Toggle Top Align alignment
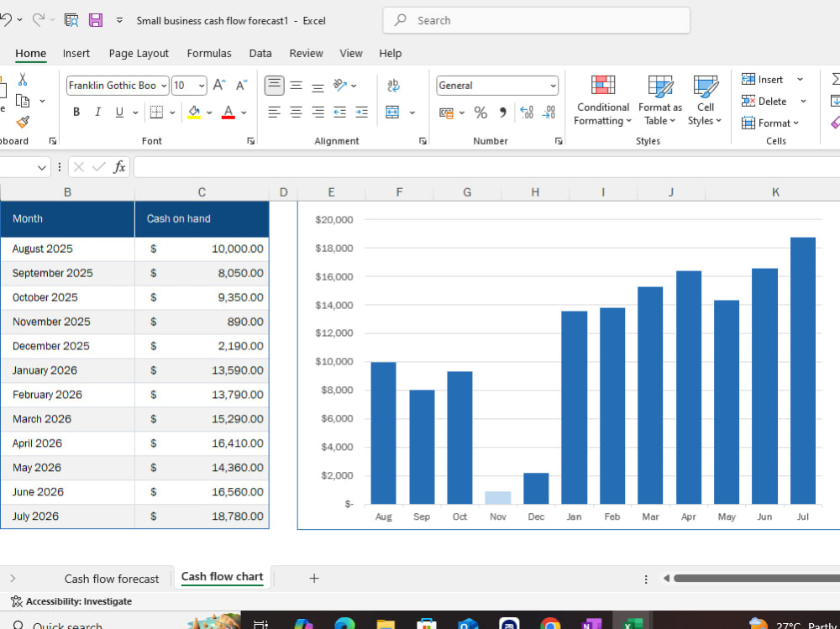 coord(275,85)
